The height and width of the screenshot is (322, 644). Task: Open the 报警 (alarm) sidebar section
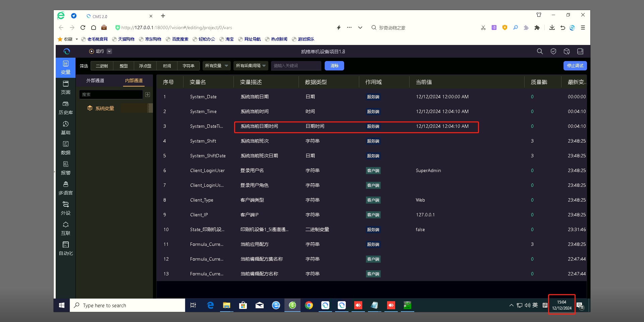tap(66, 168)
